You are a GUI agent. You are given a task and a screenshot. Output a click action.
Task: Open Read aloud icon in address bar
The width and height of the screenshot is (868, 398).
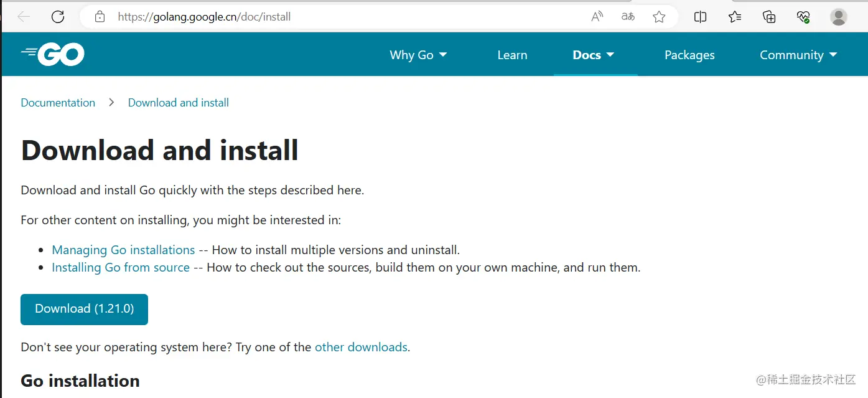[597, 17]
